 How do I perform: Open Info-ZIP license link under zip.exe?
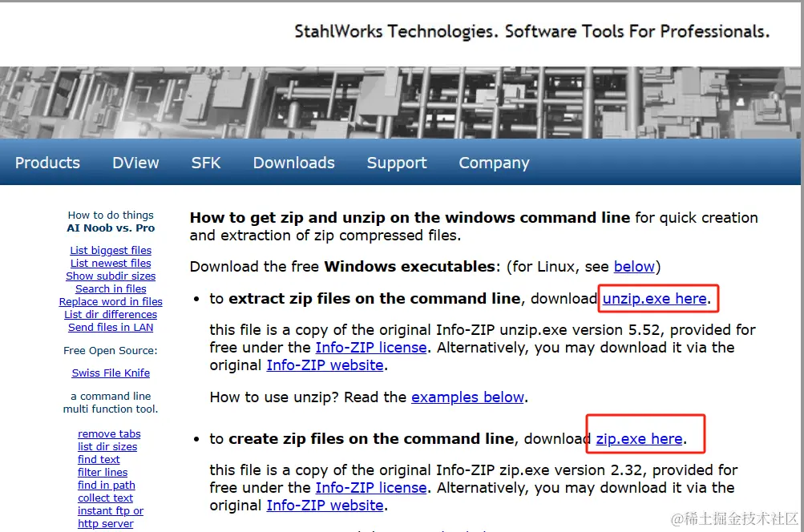[x=370, y=487]
